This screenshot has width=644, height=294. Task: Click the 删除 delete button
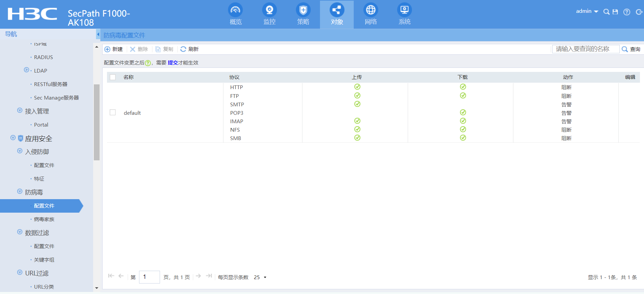tap(139, 49)
